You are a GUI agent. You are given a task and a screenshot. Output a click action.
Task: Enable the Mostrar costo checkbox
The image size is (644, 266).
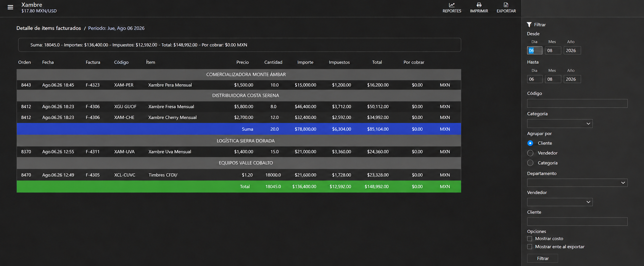coord(530,239)
